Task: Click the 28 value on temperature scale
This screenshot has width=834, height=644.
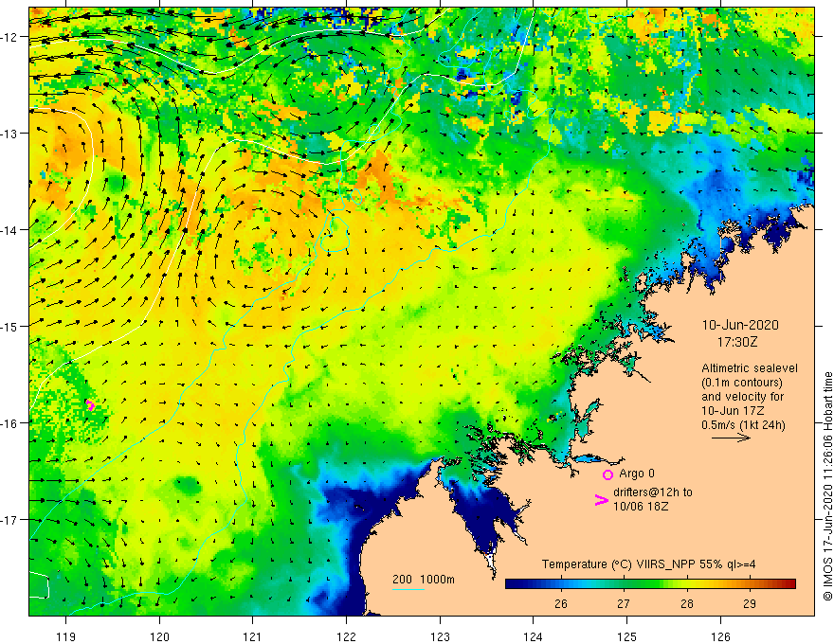Action: pyautogui.click(x=687, y=603)
